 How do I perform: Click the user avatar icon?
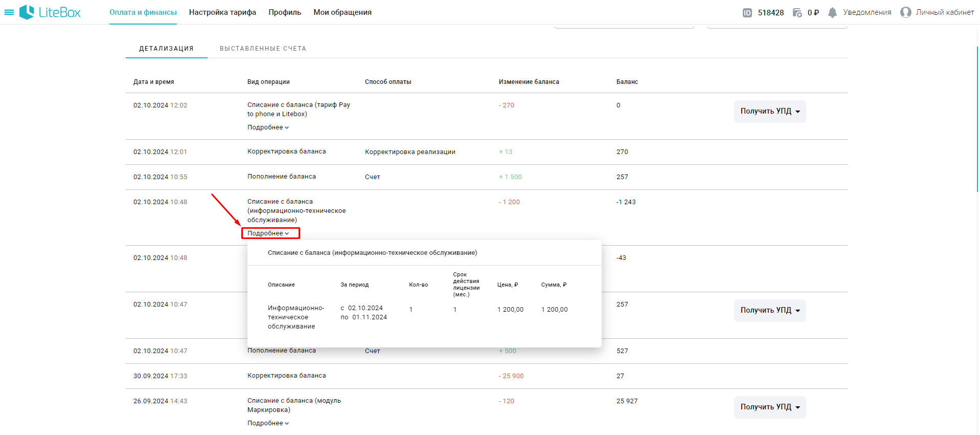click(x=905, y=12)
